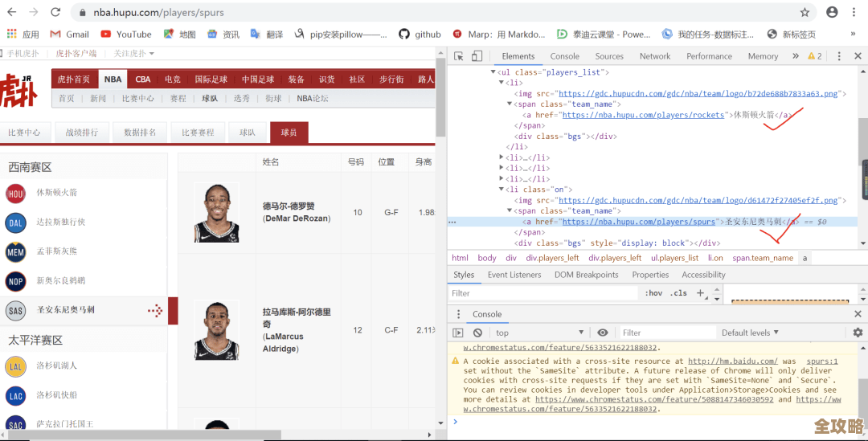Click the hm.baidu.com link in console warning
868x441 pixels.
point(732,361)
